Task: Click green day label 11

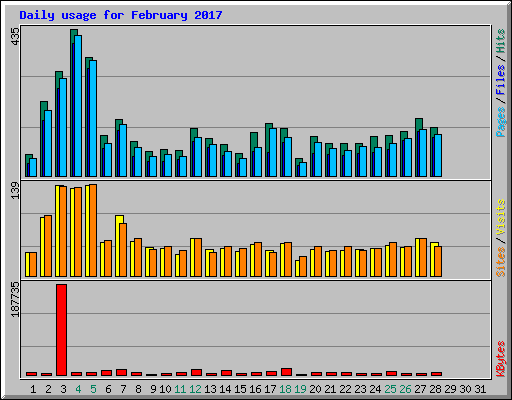Action: click(180, 389)
